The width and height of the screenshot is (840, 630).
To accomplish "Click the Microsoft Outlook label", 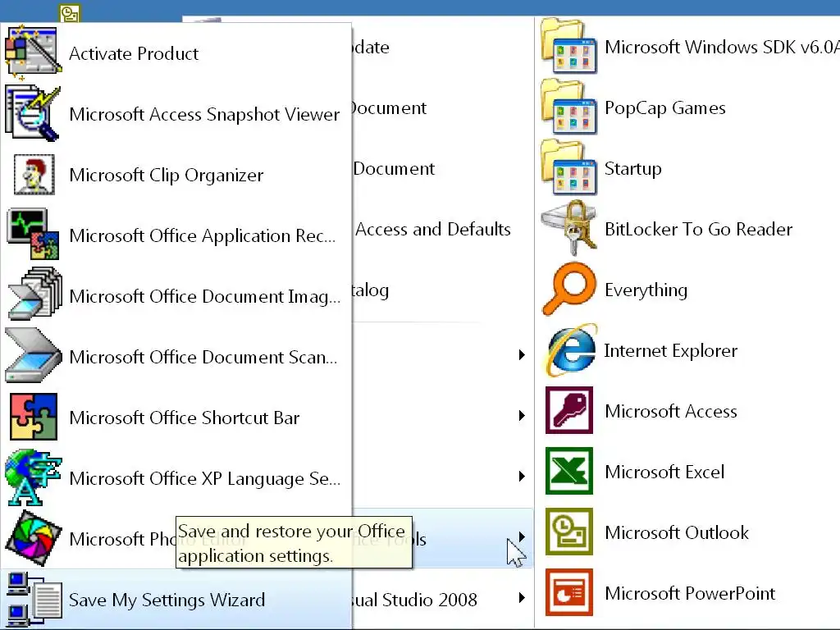I will point(677,532).
